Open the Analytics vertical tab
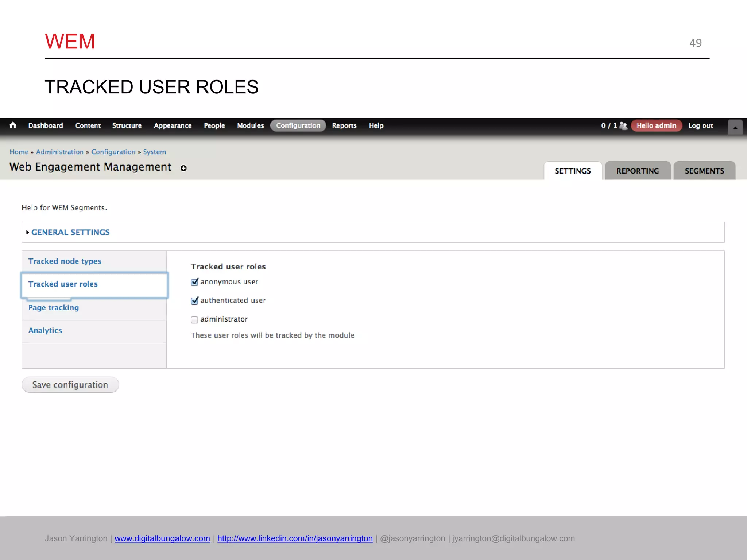This screenshot has height=560, width=747. click(x=45, y=331)
